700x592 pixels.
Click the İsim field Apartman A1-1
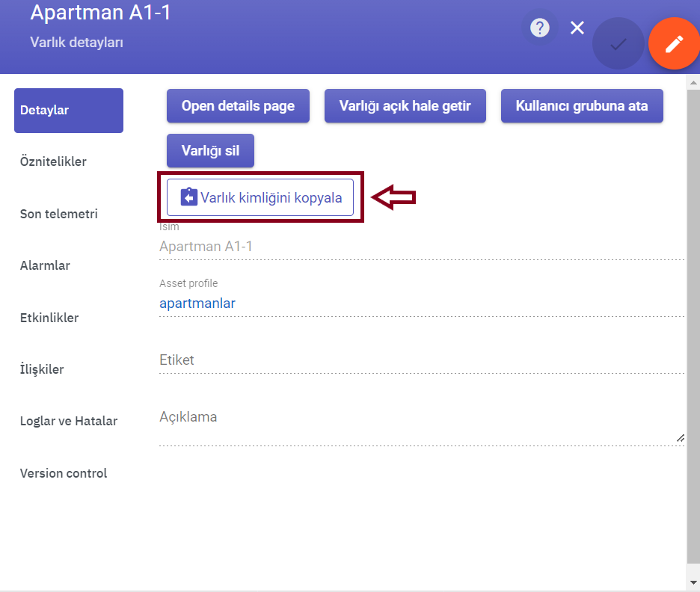(x=422, y=246)
